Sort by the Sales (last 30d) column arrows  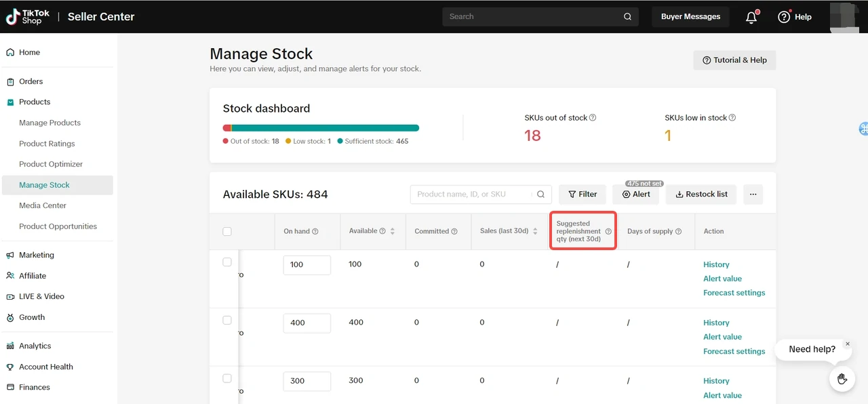[535, 232]
